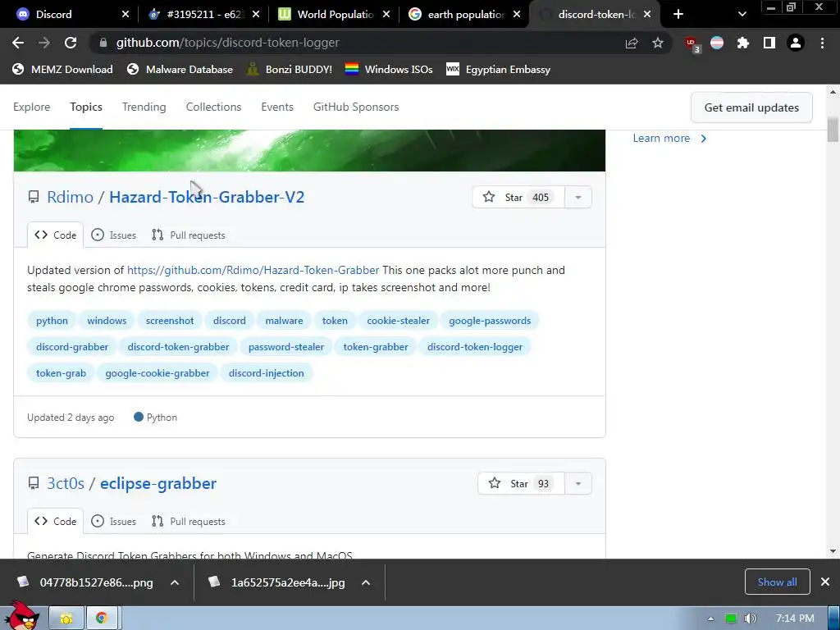The width and height of the screenshot is (840, 630).
Task: Open the Malware Database bookmark
Action: [180, 70]
